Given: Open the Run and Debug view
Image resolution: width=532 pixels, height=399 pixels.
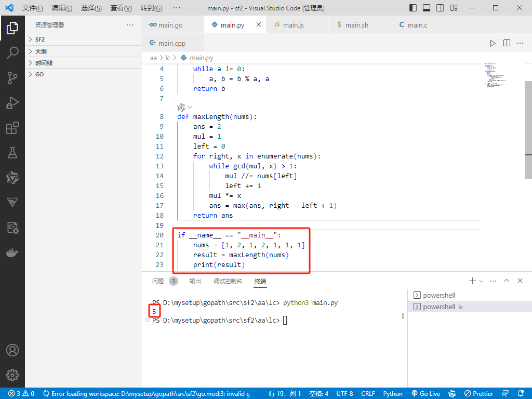Looking at the screenshot, I should coord(12,103).
